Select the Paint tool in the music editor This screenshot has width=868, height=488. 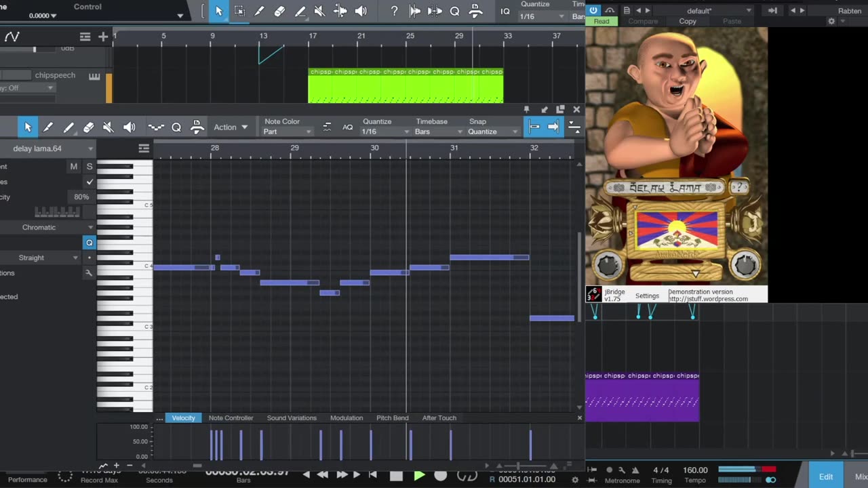68,127
